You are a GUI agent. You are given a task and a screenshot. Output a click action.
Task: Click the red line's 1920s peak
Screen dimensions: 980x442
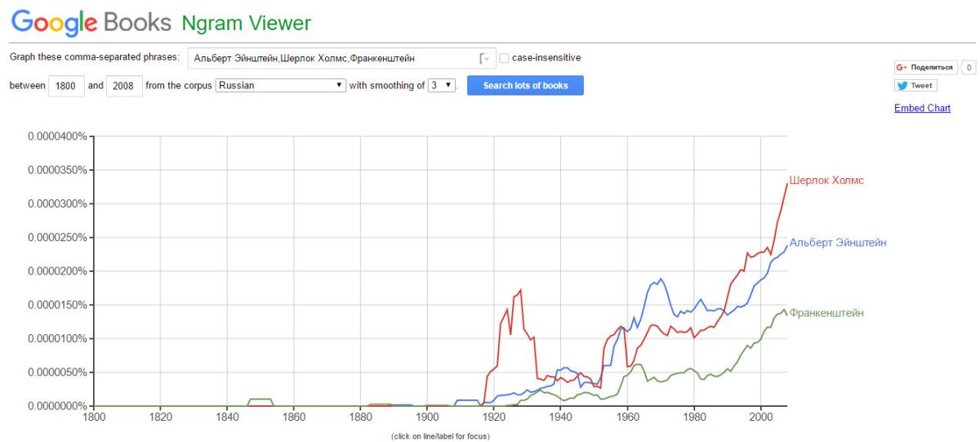(x=519, y=290)
